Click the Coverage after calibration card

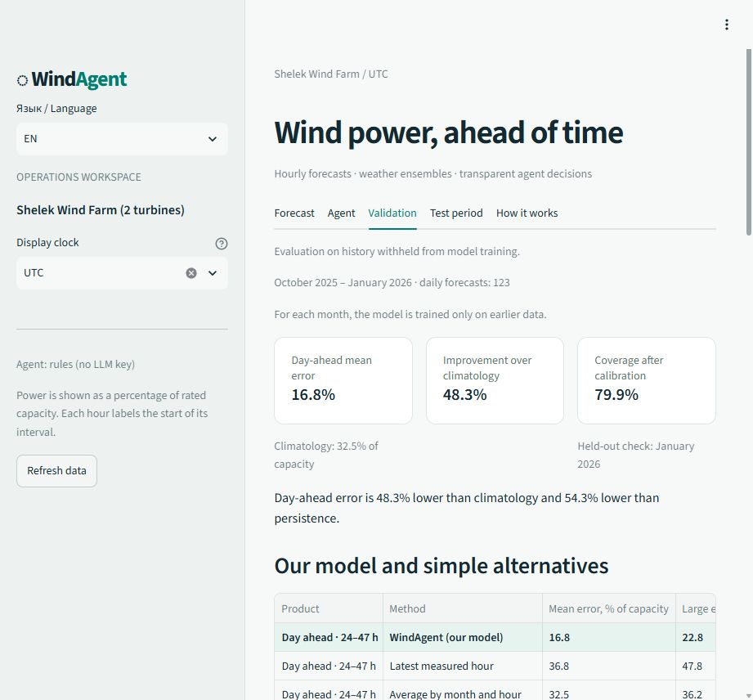[647, 380]
